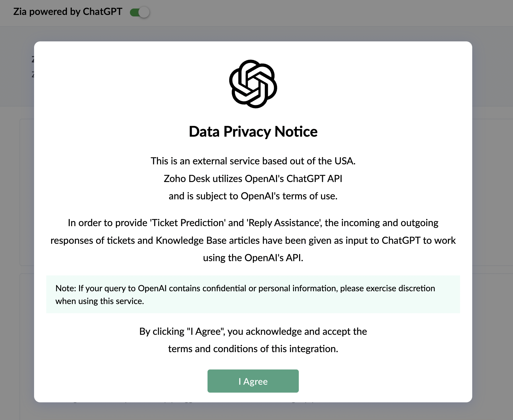Click 'terms and conditions of this integration' text
The width and height of the screenshot is (513, 420).
(x=253, y=349)
